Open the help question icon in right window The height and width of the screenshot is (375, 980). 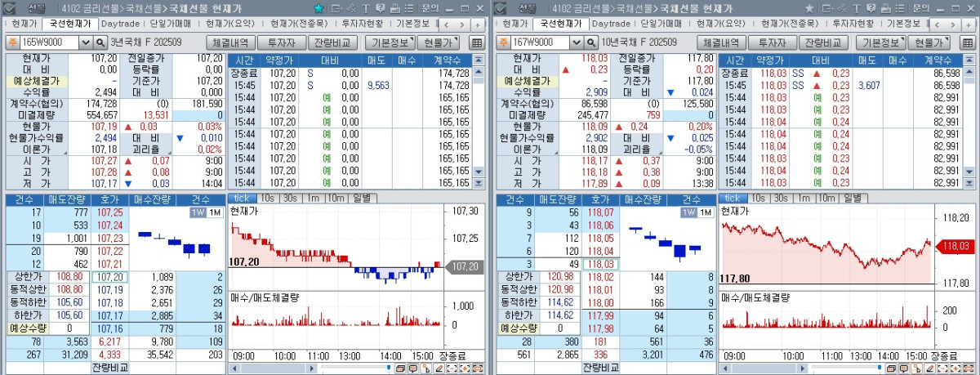871,8
